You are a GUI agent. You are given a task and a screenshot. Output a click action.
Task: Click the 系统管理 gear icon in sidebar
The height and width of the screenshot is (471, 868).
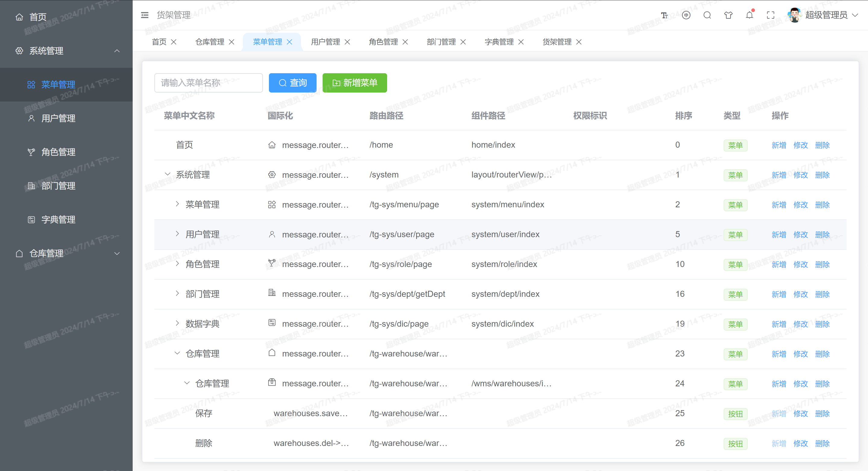[x=19, y=51]
